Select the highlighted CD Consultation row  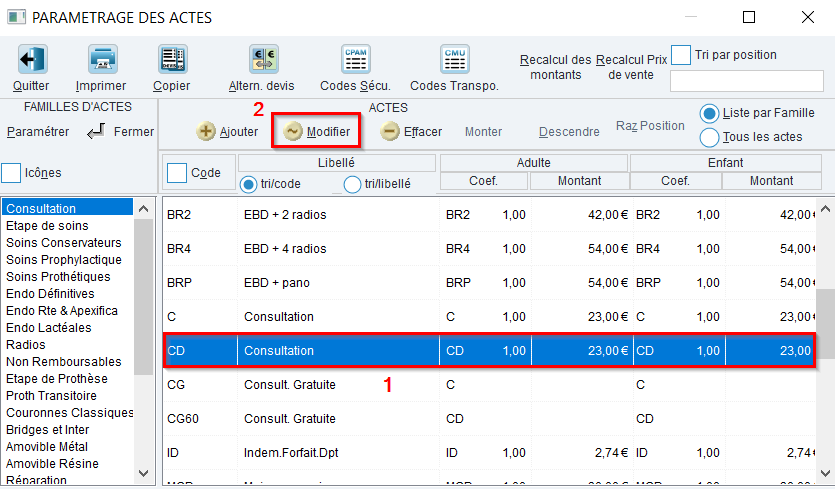coord(489,351)
